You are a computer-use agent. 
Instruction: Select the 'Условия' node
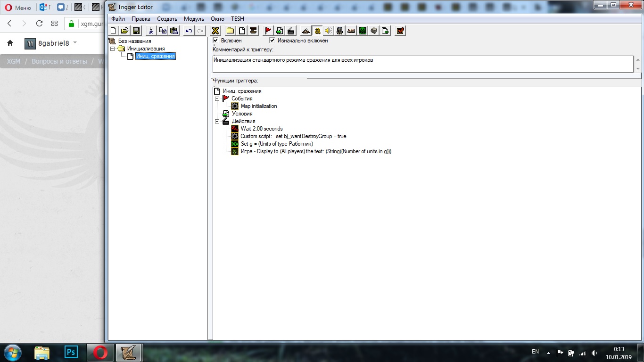click(x=242, y=114)
